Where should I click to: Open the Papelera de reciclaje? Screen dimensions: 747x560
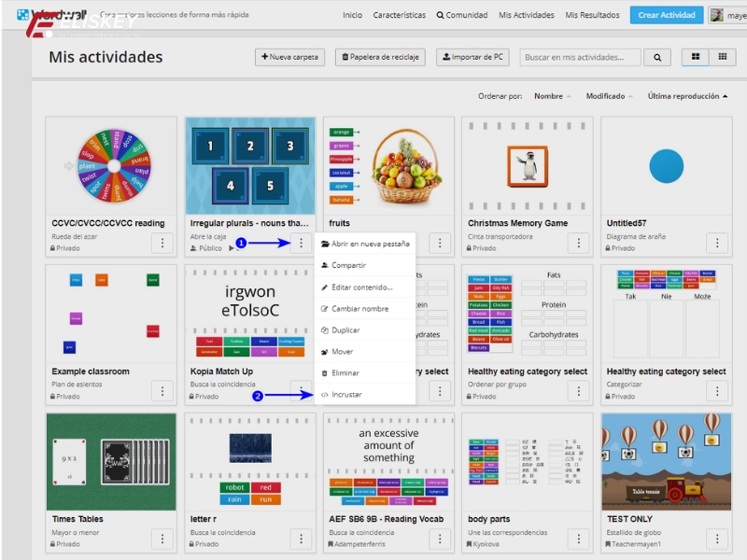[x=380, y=58]
